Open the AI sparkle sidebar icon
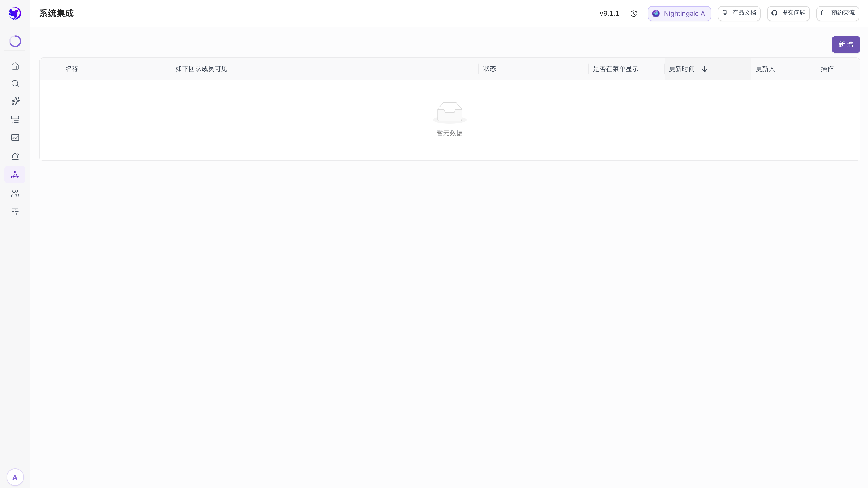Image resolution: width=868 pixels, height=488 pixels. 15,101
